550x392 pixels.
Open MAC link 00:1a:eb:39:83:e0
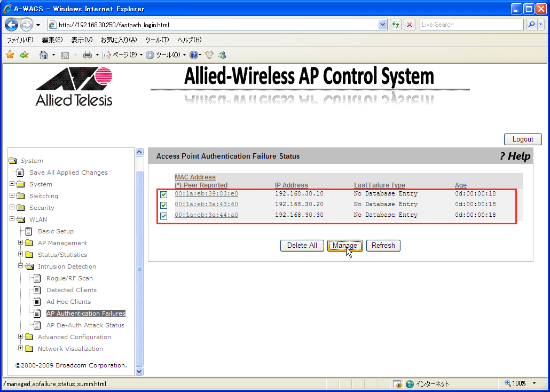[206, 194]
